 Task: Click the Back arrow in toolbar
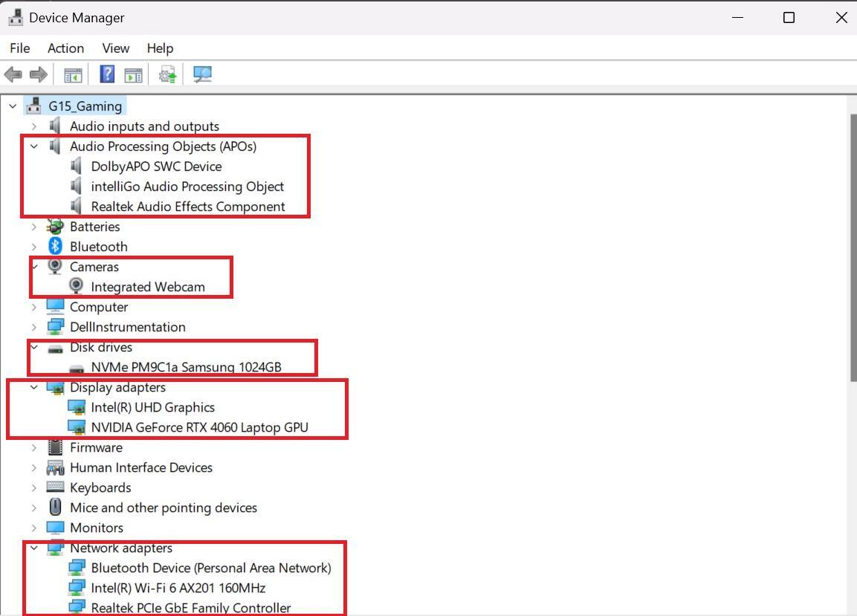pos(13,74)
